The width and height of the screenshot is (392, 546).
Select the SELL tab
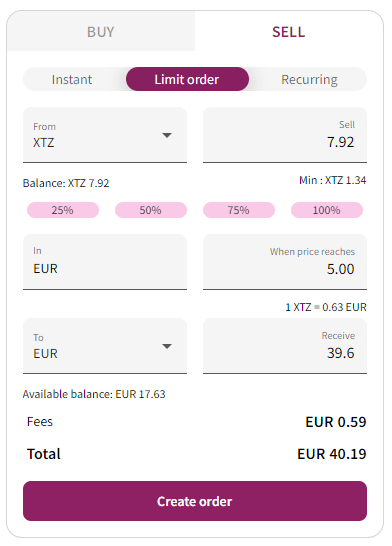pyautogui.click(x=289, y=31)
